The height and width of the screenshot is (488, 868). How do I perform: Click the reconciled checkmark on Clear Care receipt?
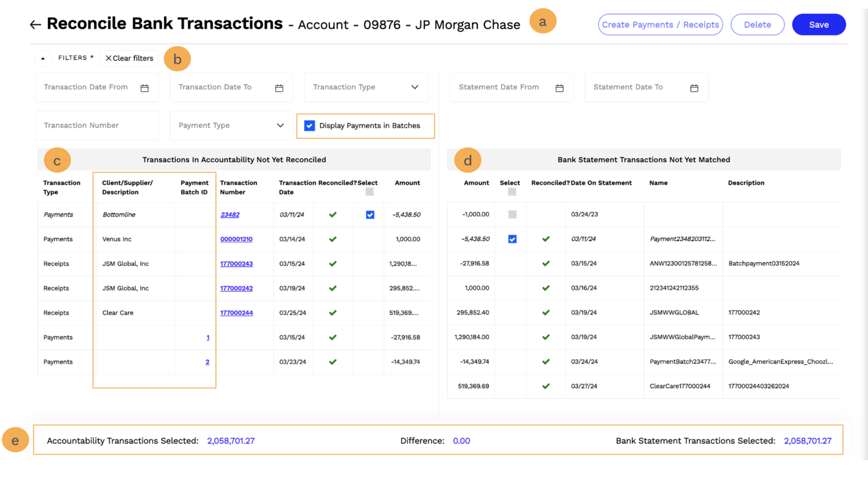[x=332, y=312]
